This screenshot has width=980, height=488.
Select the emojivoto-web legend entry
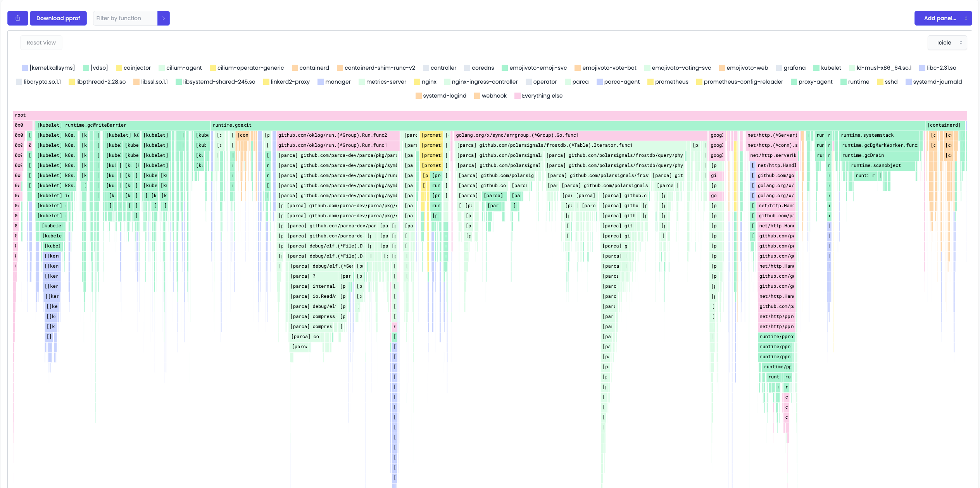(x=744, y=68)
